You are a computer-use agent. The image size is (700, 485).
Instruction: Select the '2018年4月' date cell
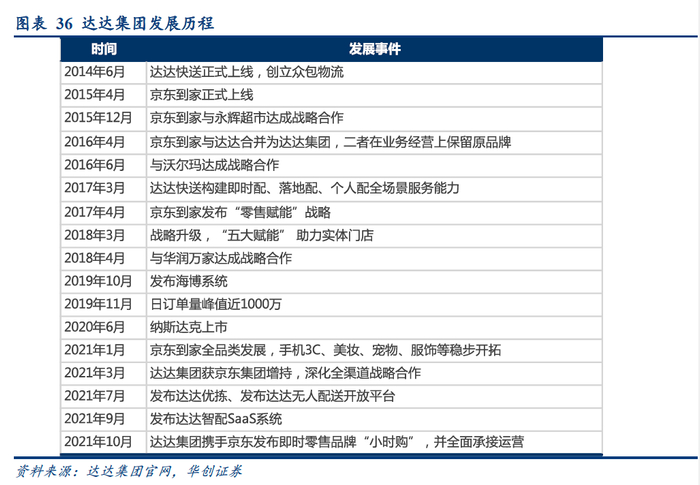104,258
